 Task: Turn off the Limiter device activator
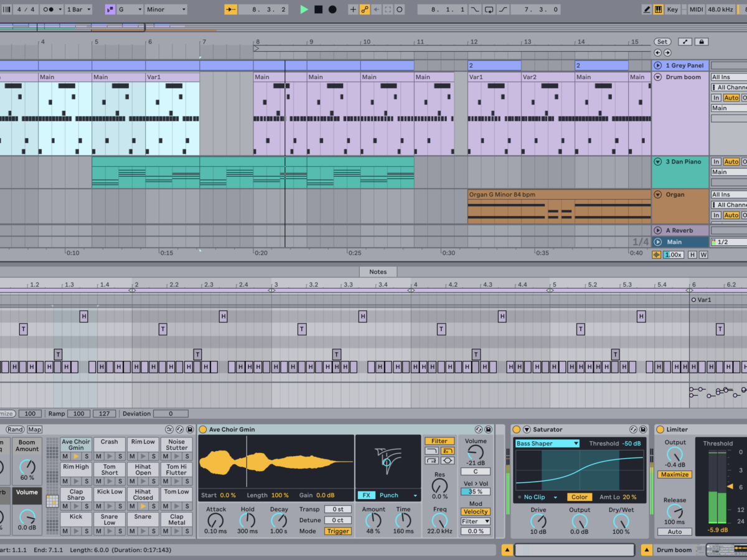click(x=660, y=429)
